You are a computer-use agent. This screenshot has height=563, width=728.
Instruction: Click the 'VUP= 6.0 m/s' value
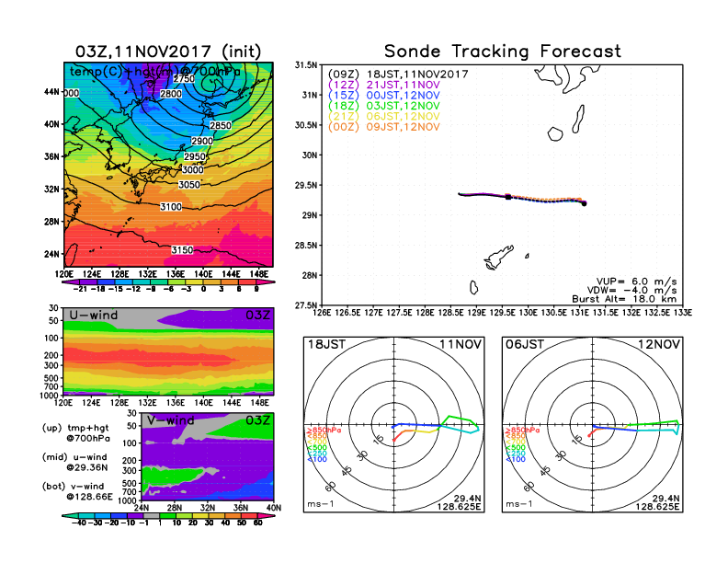click(x=636, y=281)
